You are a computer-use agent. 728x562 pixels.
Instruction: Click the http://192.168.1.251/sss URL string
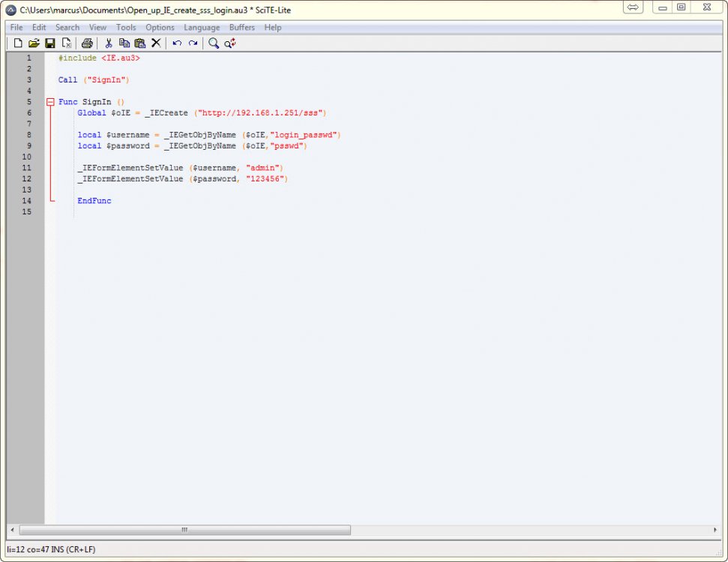pyautogui.click(x=260, y=112)
